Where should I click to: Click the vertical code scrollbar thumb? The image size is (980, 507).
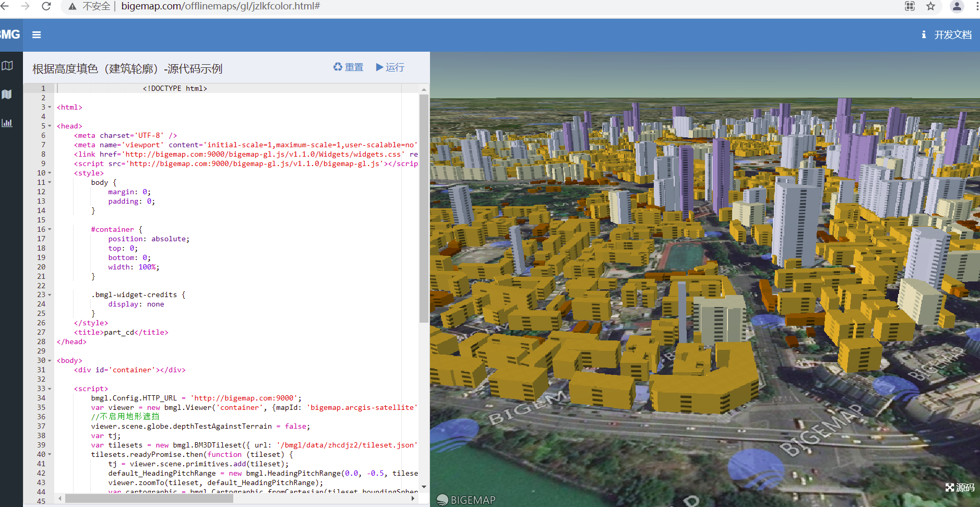(x=424, y=209)
